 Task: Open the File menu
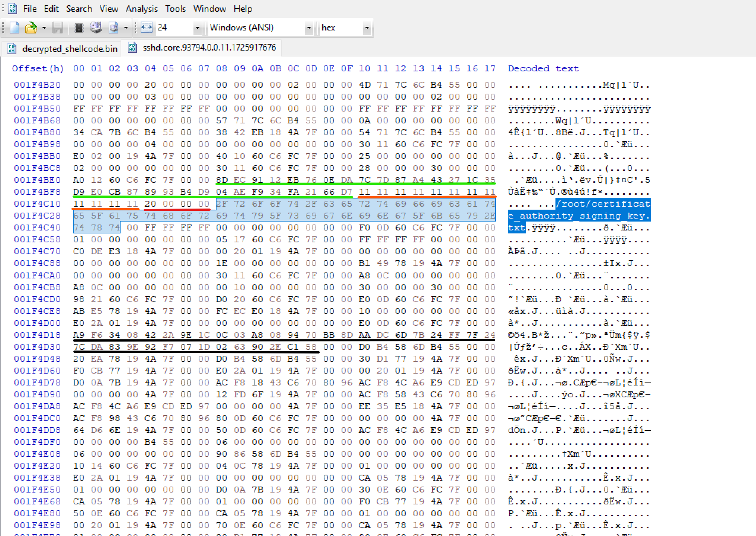tap(29, 9)
